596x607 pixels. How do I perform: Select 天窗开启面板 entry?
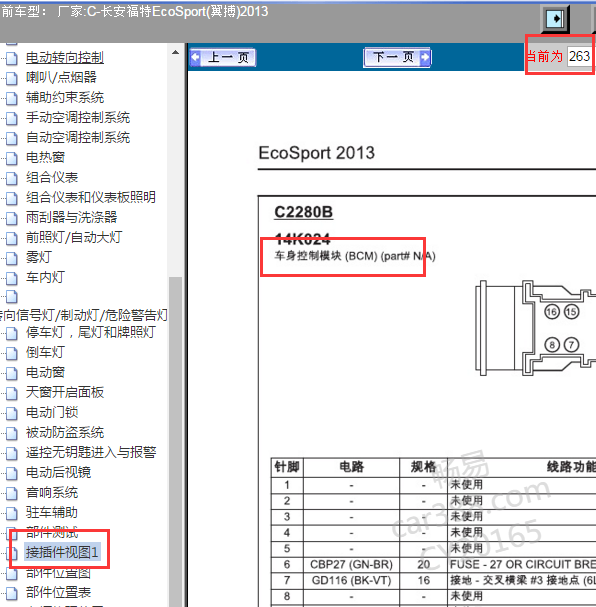click(65, 392)
